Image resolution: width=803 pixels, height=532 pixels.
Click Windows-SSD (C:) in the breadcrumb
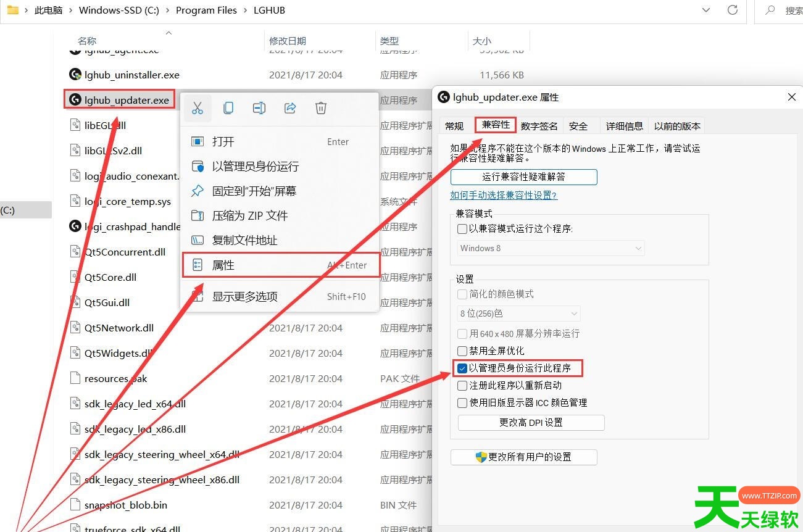(119, 10)
